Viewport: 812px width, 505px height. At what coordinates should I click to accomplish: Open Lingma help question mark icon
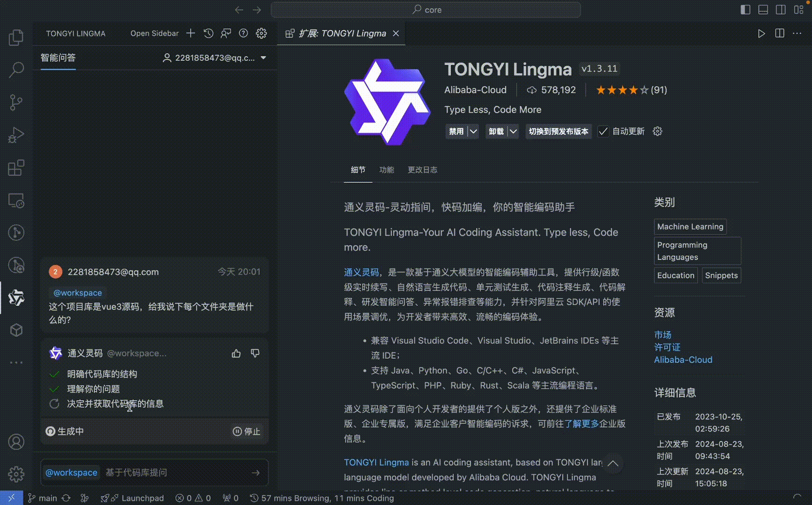pos(243,33)
